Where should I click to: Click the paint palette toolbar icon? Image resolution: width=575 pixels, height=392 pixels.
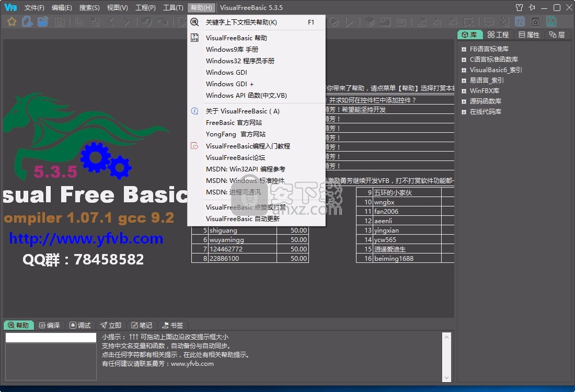(504, 22)
